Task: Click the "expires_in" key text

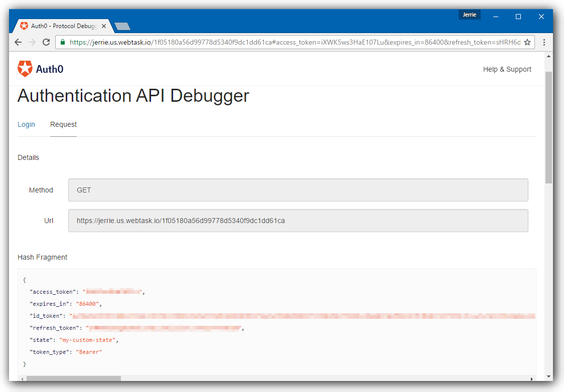Action: click(50, 304)
